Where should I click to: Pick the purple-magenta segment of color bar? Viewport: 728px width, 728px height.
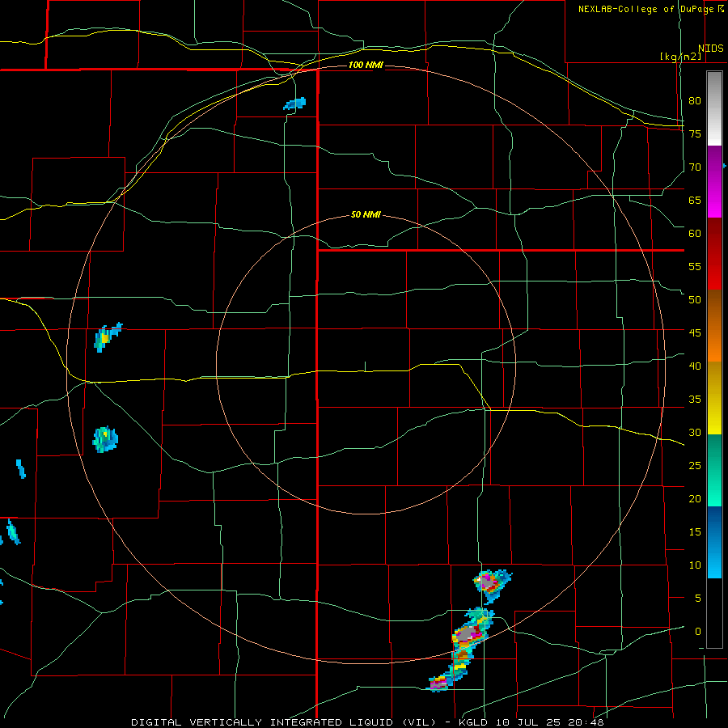pos(714,181)
